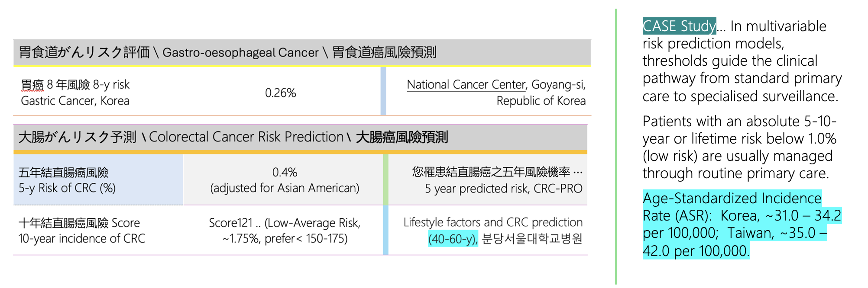This screenshot has width=868, height=288.
Task: Click the paragraph about patients below 1.0% risk
Action: [739, 147]
